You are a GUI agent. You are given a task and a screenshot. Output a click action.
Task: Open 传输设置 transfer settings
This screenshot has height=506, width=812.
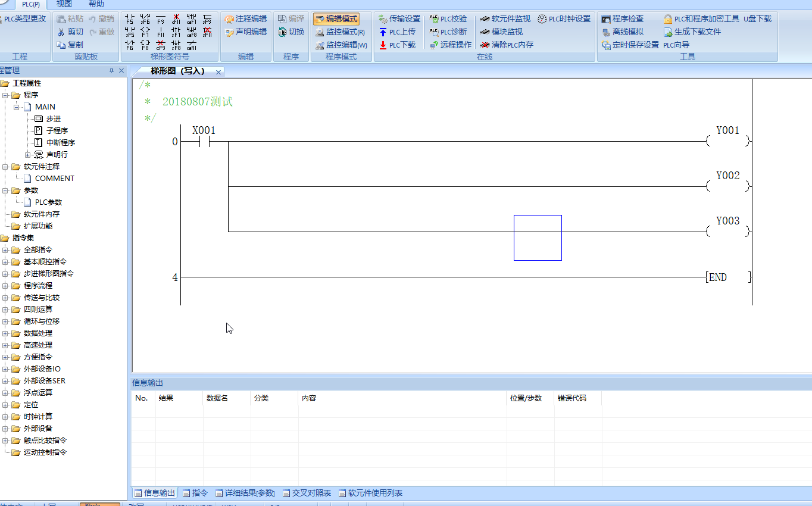(399, 19)
